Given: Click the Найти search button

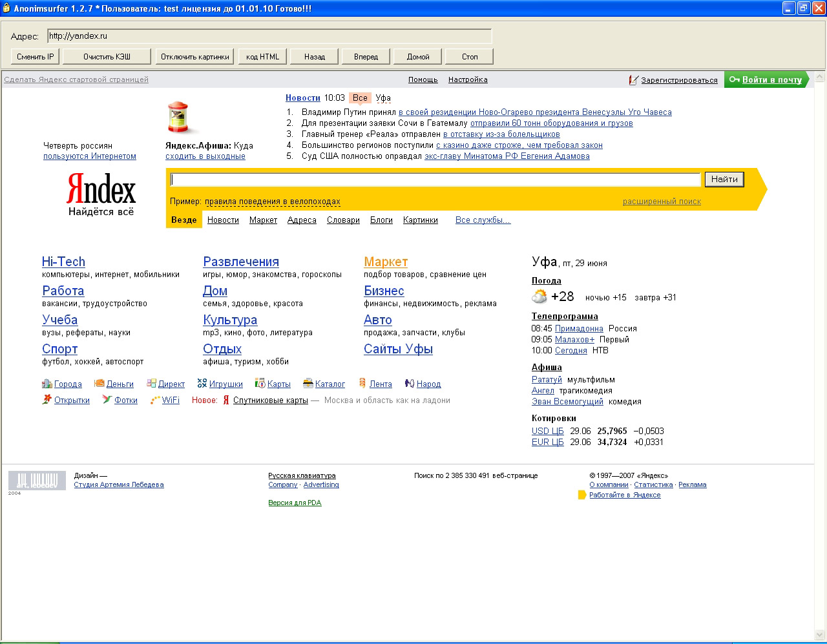Looking at the screenshot, I should (x=724, y=180).
